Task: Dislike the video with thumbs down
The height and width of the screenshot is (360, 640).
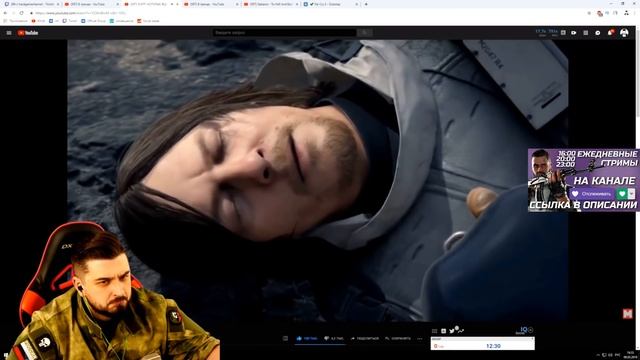Action: 333,338
